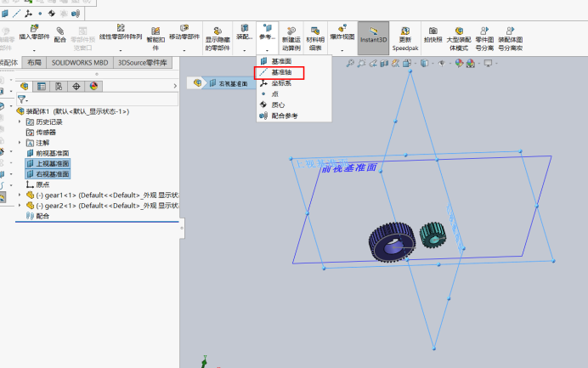Open the 装配... assembly features dropdown
The width and height of the screenshot is (588, 368).
point(245,50)
